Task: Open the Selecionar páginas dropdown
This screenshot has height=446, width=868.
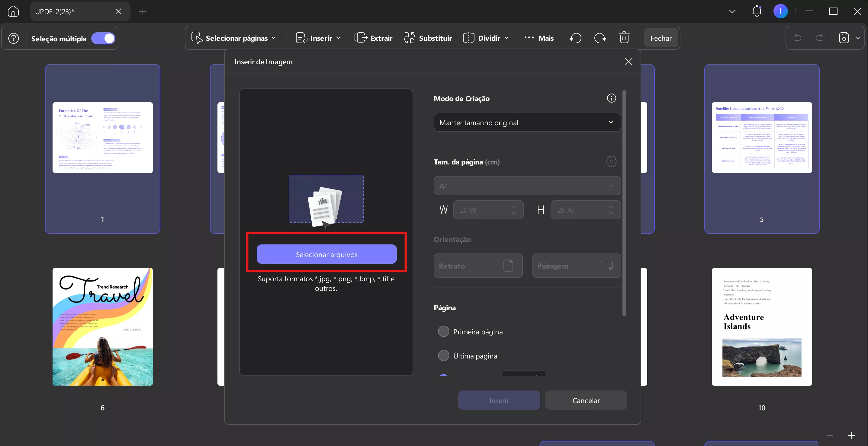Action: [233, 38]
